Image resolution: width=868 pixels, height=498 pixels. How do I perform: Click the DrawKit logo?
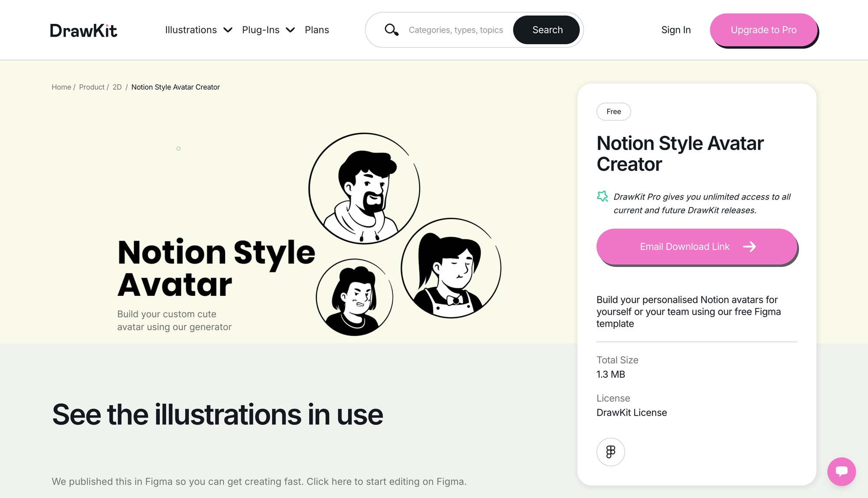84,30
